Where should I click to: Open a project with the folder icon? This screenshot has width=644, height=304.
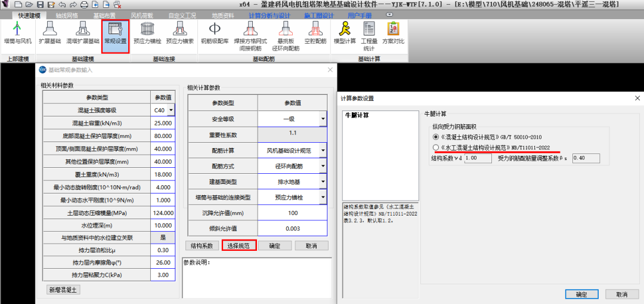[x=29, y=5]
